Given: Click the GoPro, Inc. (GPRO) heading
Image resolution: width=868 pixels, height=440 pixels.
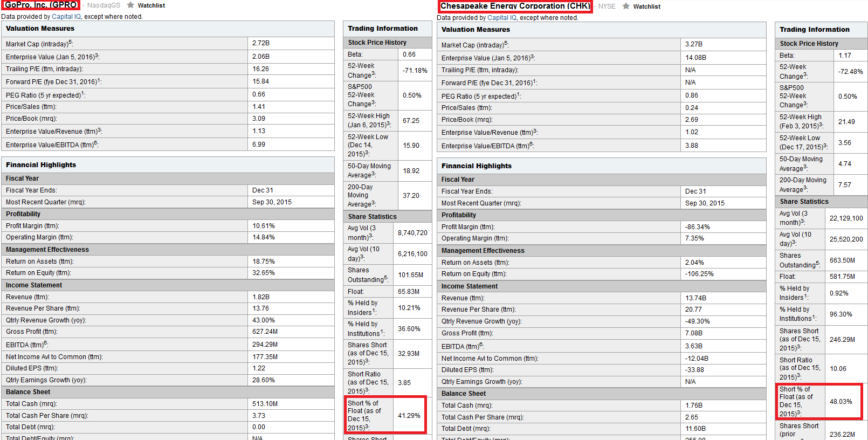Looking at the screenshot, I should click(41, 5).
